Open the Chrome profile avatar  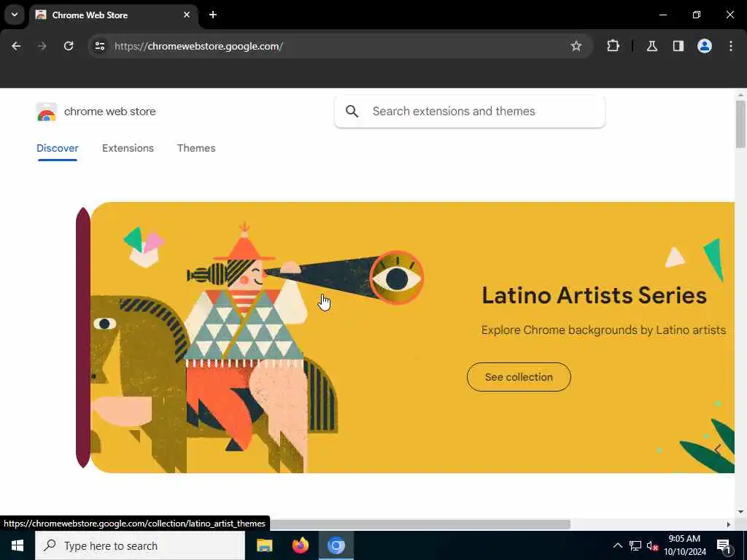click(705, 46)
